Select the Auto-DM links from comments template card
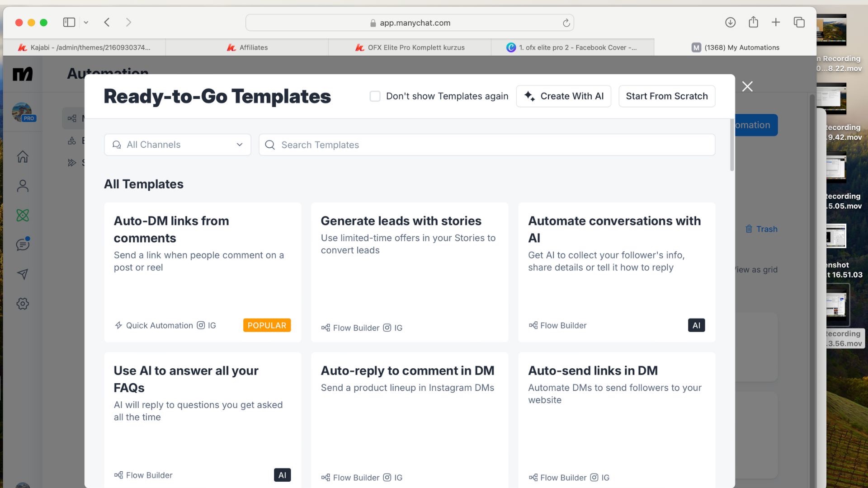The image size is (868, 488). (x=203, y=272)
